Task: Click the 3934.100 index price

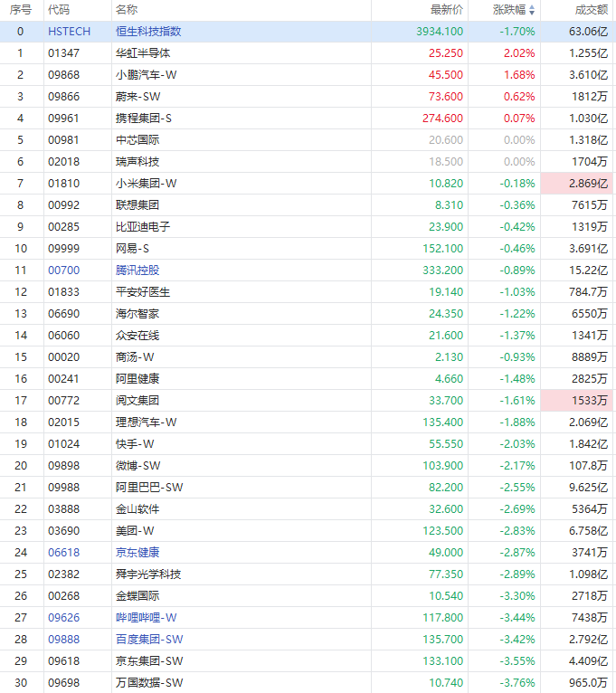Action: [x=440, y=32]
